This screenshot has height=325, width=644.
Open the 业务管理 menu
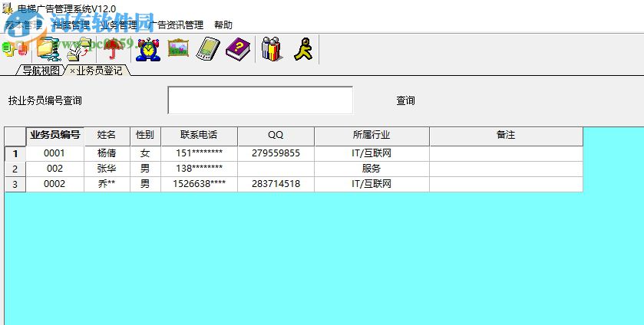point(118,25)
